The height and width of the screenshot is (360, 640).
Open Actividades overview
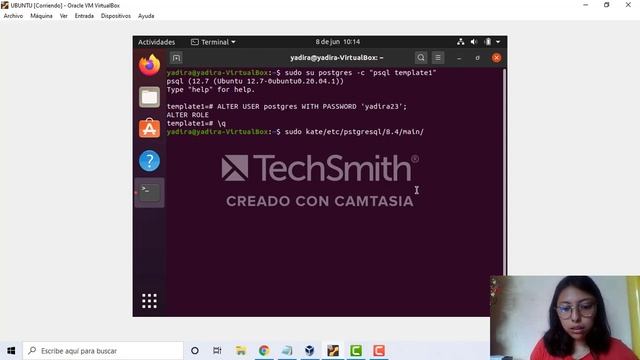[156, 42]
